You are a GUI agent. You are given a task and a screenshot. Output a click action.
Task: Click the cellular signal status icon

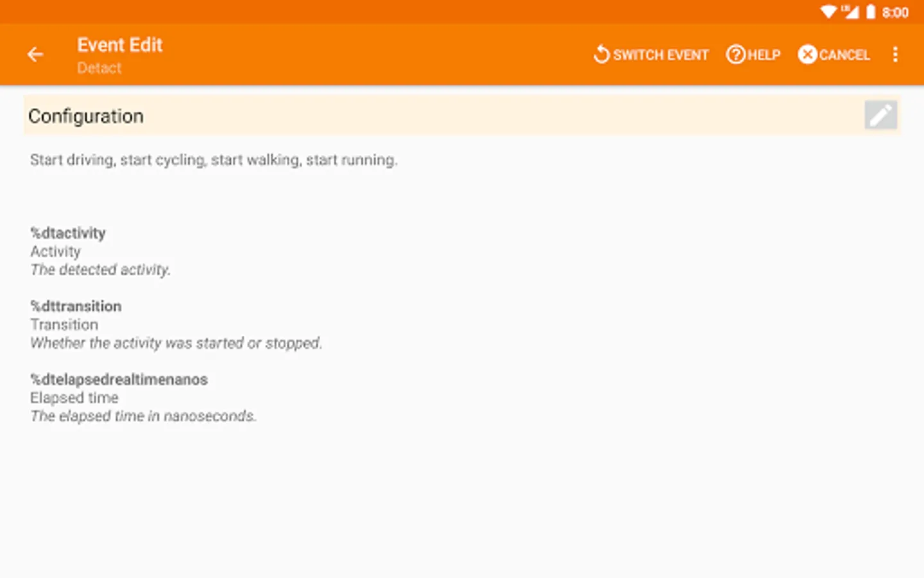point(850,12)
